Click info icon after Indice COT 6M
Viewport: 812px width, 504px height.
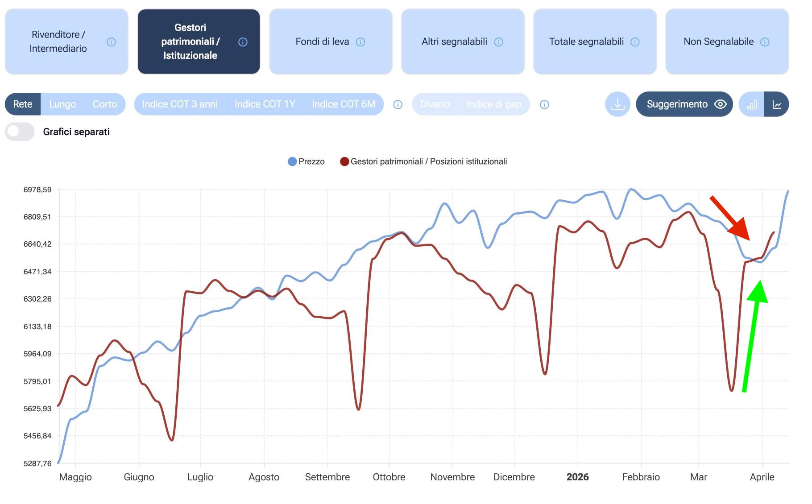click(x=398, y=104)
